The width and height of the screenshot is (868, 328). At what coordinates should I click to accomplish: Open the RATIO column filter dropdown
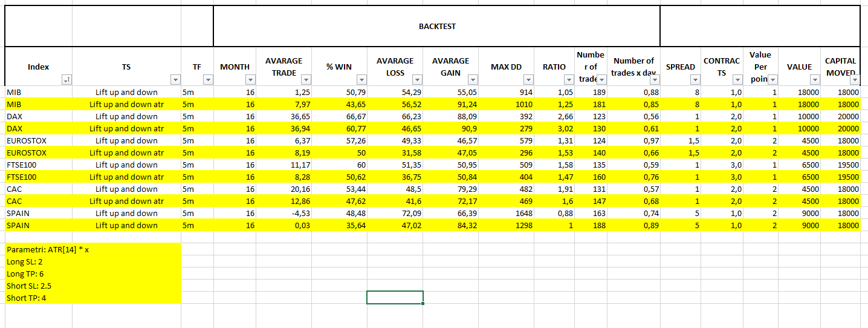coord(568,80)
